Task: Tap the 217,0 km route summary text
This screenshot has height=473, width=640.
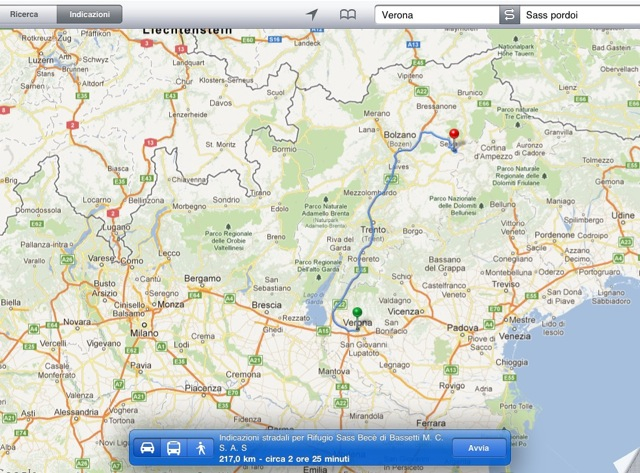Action: [x=284, y=459]
